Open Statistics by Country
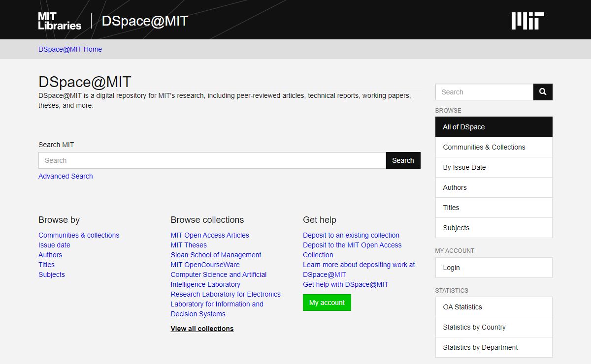 [x=494, y=327]
